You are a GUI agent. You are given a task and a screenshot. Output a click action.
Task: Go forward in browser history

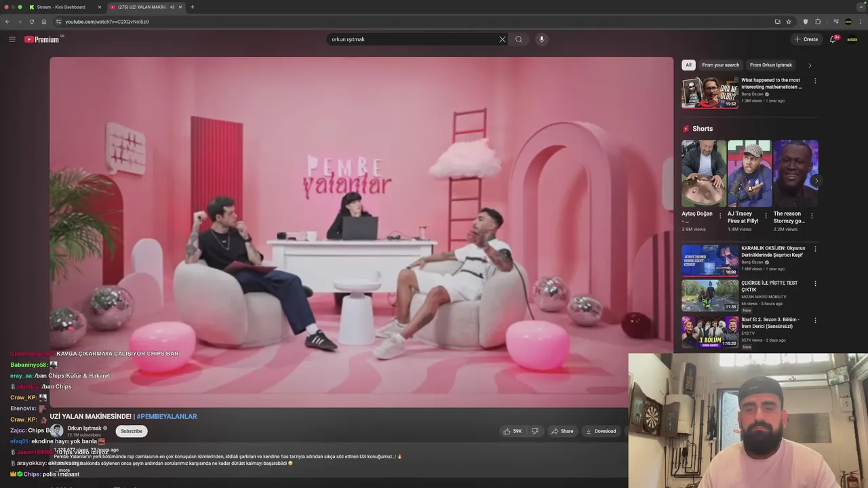click(19, 22)
